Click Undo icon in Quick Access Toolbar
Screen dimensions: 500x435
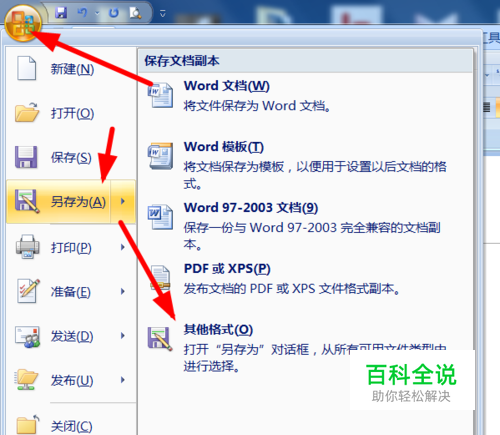click(82, 13)
